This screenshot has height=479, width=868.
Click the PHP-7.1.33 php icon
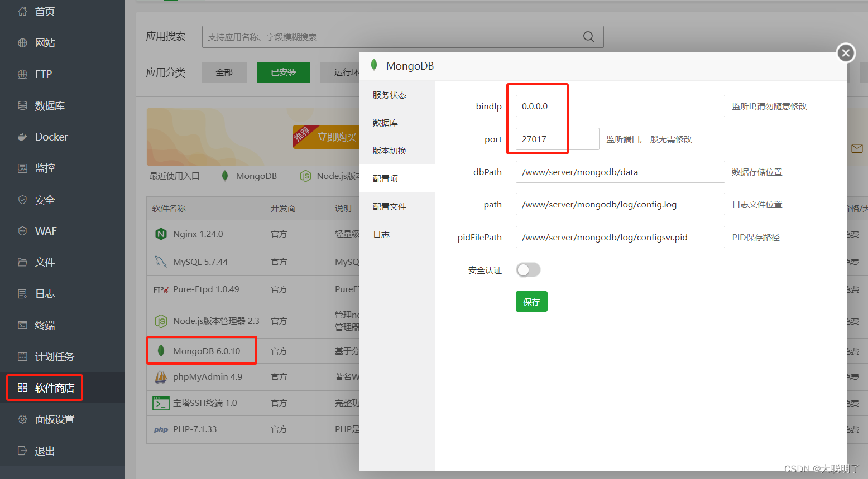(161, 429)
